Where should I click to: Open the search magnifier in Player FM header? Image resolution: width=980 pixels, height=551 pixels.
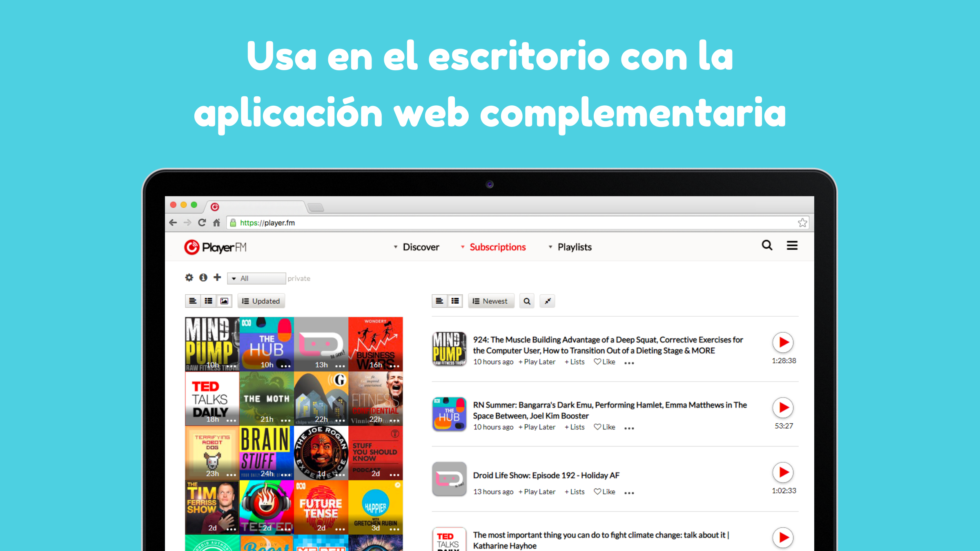tap(767, 245)
